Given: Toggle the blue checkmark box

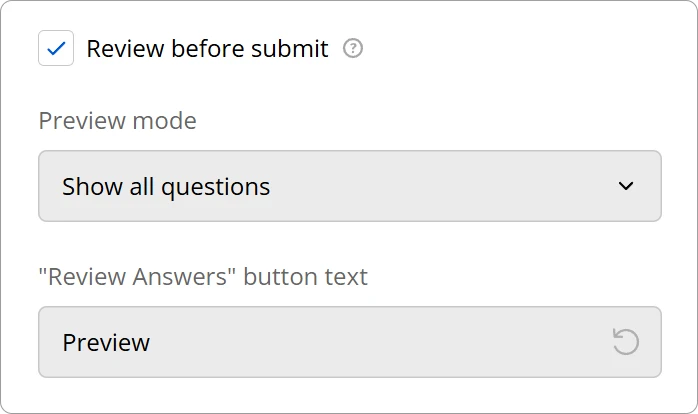Looking at the screenshot, I should click(56, 48).
